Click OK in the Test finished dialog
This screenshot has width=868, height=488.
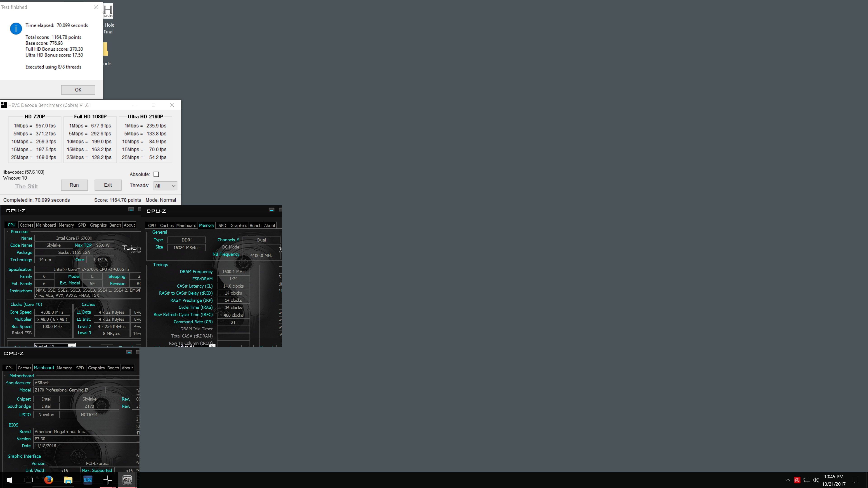[x=78, y=90]
